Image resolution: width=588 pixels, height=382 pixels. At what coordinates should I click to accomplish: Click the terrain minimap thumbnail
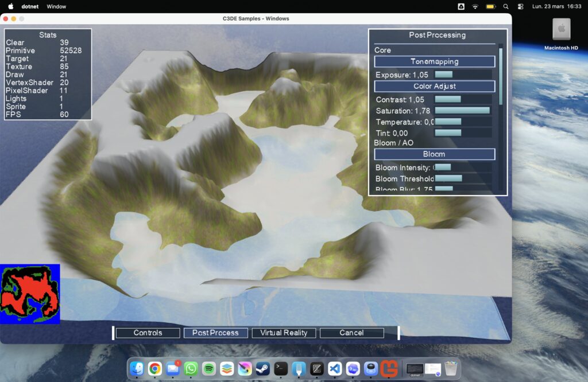click(30, 294)
